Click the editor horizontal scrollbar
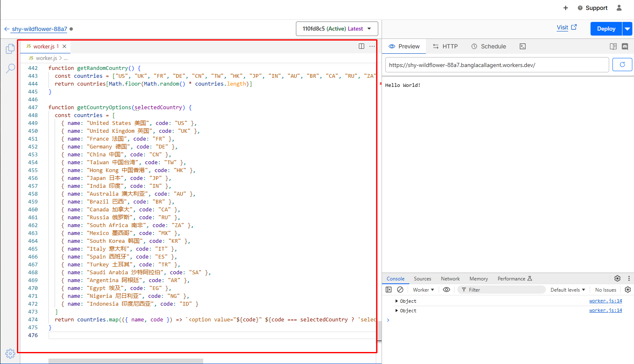 pyautogui.click(x=126, y=361)
